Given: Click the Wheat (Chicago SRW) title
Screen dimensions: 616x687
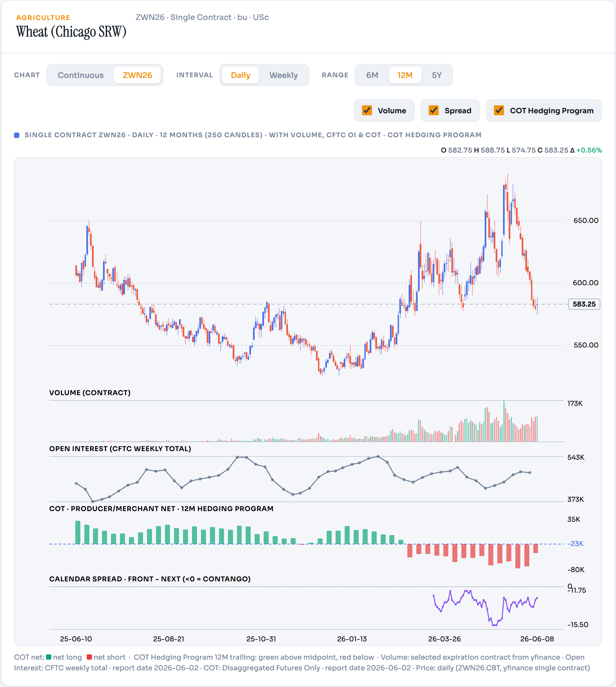Looking at the screenshot, I should pos(71,32).
